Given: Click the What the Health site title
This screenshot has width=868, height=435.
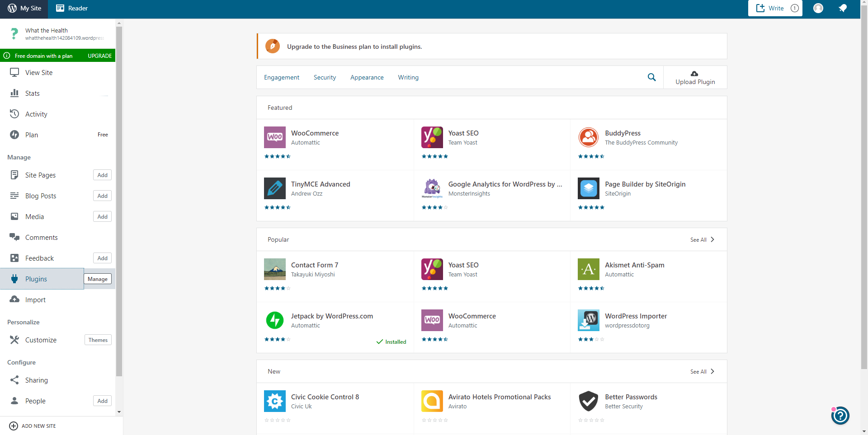Looking at the screenshot, I should pos(47,30).
